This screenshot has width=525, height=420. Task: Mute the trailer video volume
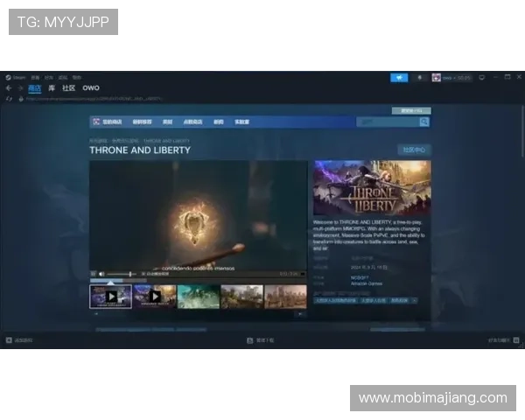tap(102, 274)
